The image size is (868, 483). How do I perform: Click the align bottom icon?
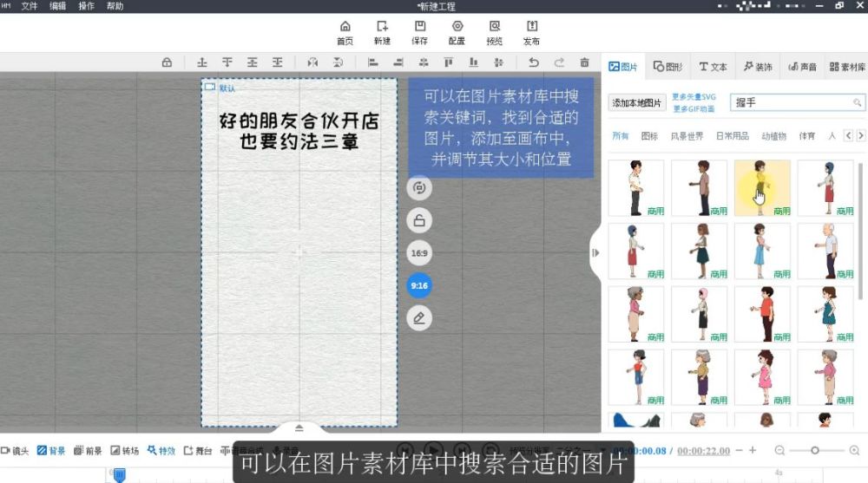(x=473, y=62)
